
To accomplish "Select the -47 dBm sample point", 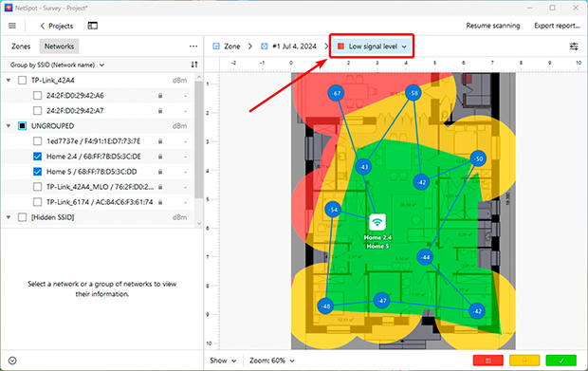I will [382, 301].
